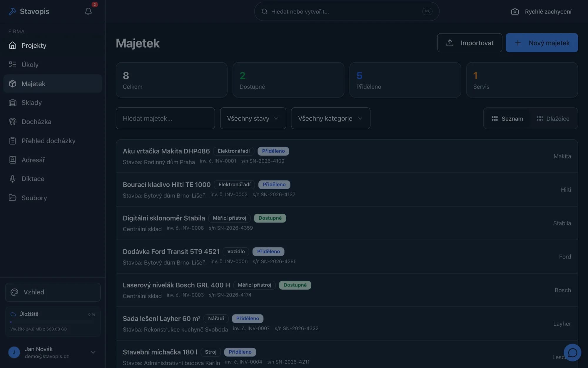Viewport: 588px width, 368px height.
Task: Click the Sklady warehouse icon
Action: coord(12,102)
